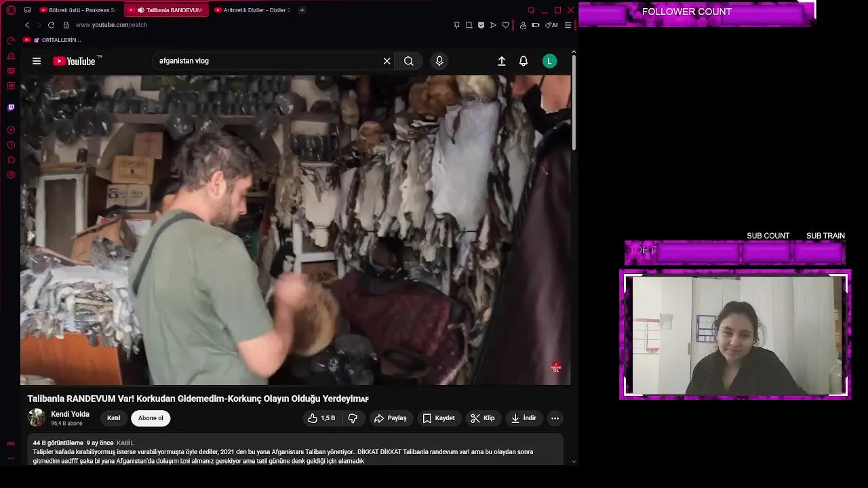Open the Easy Setup menu icon
Viewport: 868px width, 488px height.
click(x=568, y=25)
